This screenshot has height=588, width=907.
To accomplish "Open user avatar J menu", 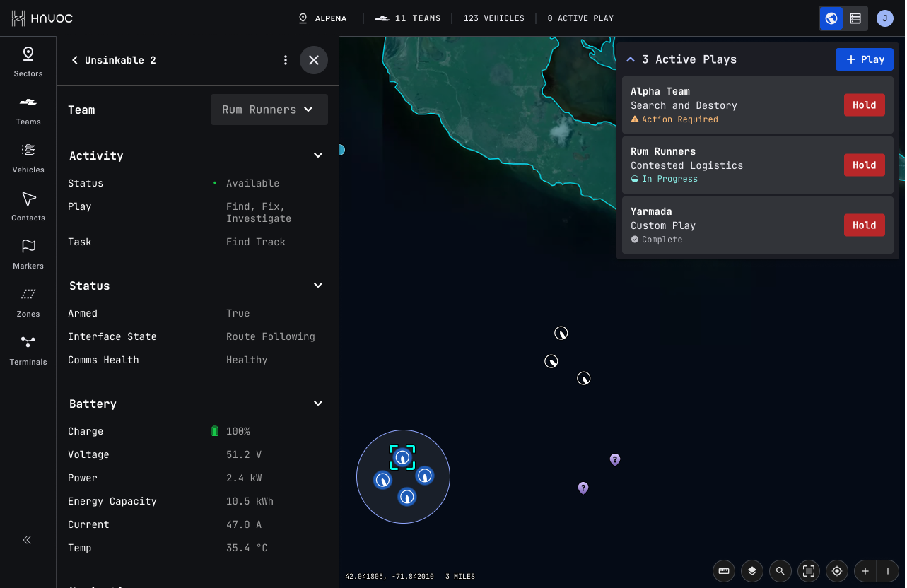I will tap(885, 18).
